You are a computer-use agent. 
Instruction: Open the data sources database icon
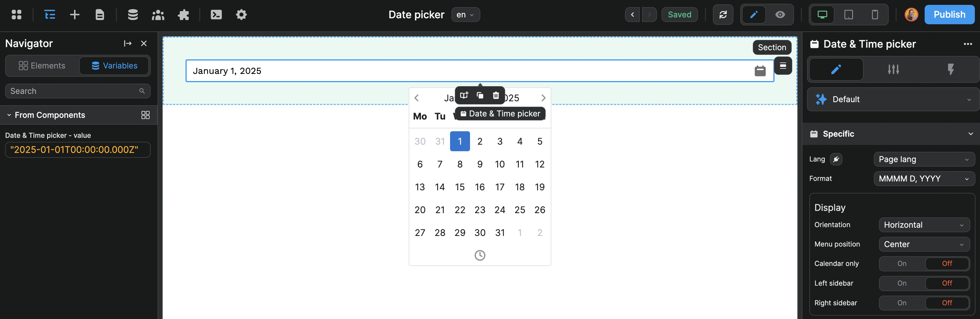tap(132, 15)
